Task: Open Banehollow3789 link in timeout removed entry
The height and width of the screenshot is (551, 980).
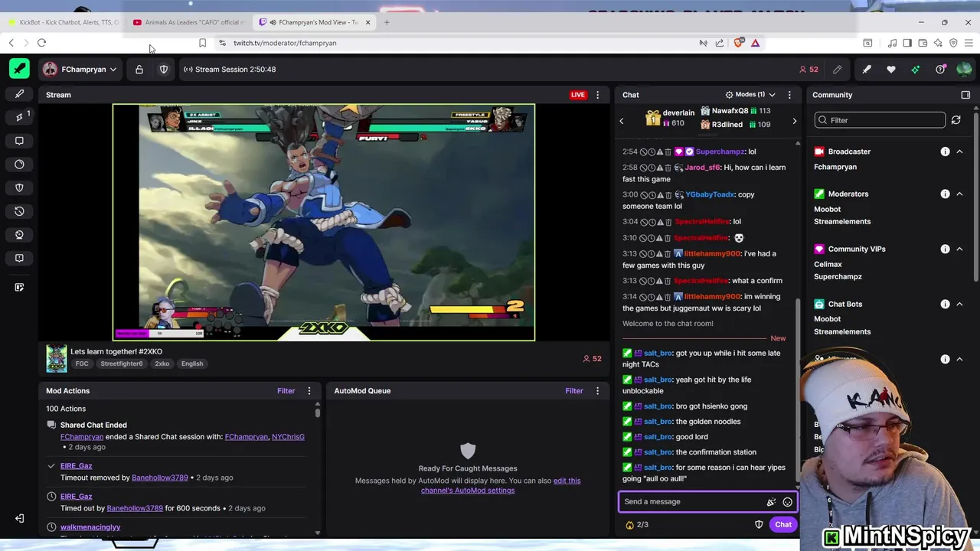Action: coord(159,478)
